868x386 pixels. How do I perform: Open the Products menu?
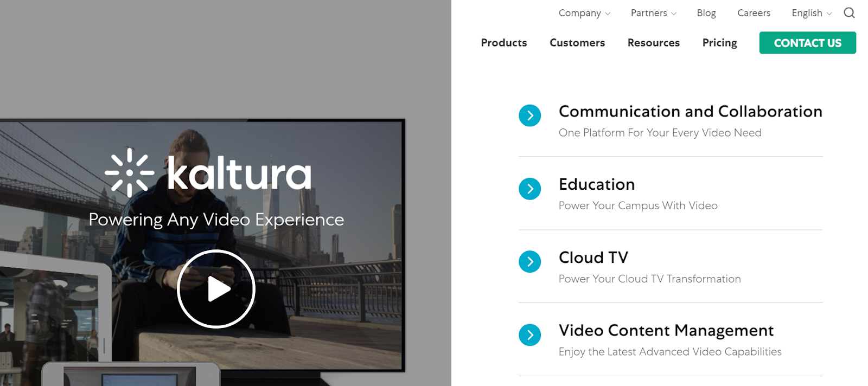point(503,43)
